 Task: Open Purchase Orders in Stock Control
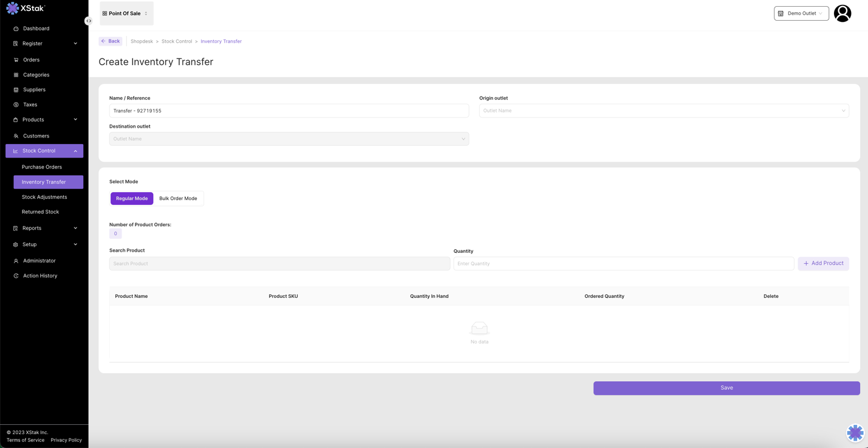click(42, 167)
